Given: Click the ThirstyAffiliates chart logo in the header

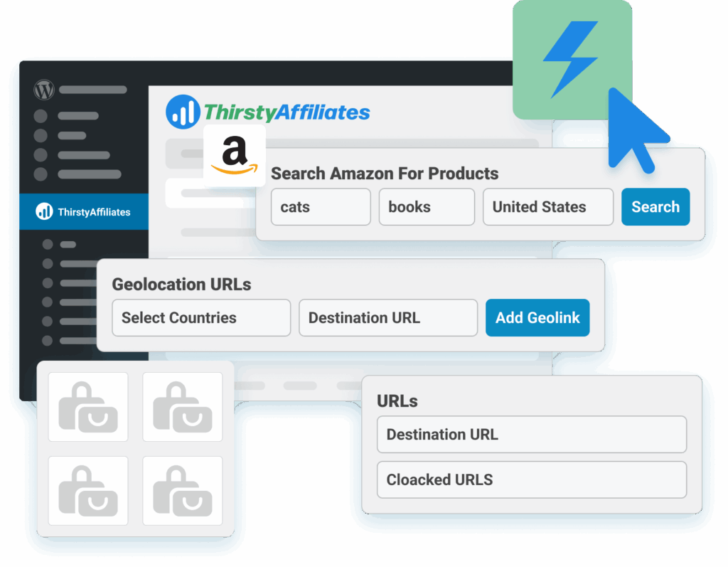Looking at the screenshot, I should [183, 112].
